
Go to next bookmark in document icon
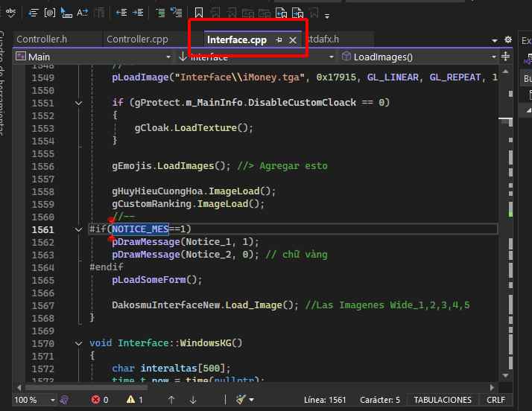[x=297, y=13]
